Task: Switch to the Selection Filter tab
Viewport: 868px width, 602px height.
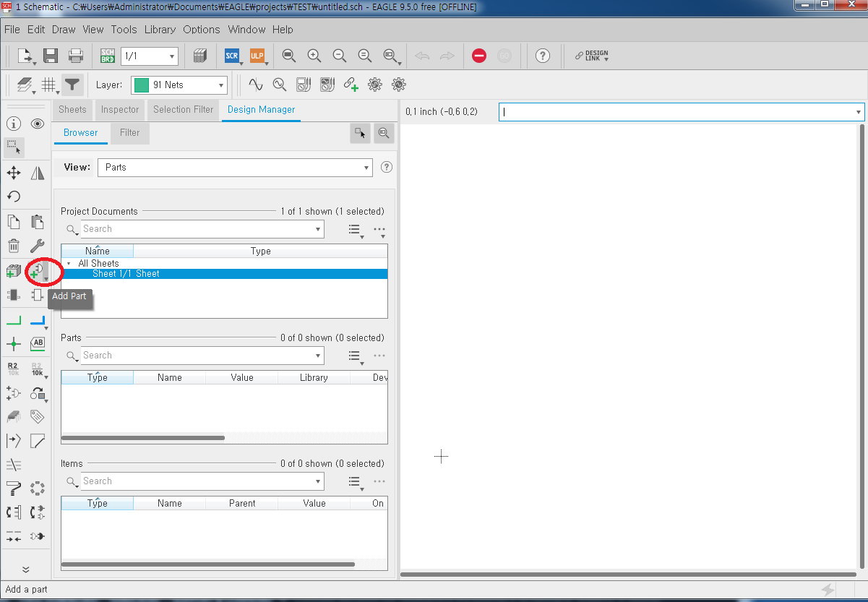Action: (184, 110)
